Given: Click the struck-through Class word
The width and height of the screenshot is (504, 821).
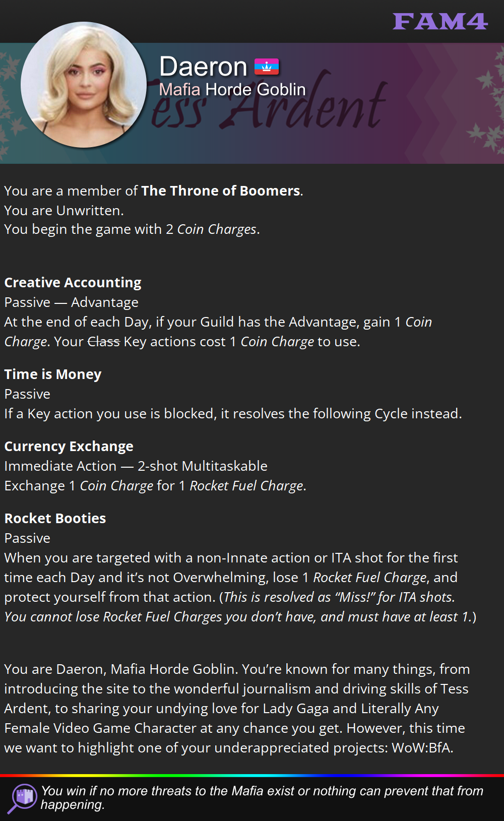Looking at the screenshot, I should (x=104, y=342).
